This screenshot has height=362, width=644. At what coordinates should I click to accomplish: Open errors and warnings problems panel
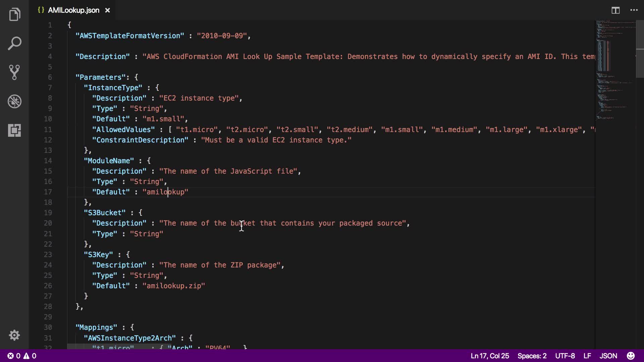22,356
